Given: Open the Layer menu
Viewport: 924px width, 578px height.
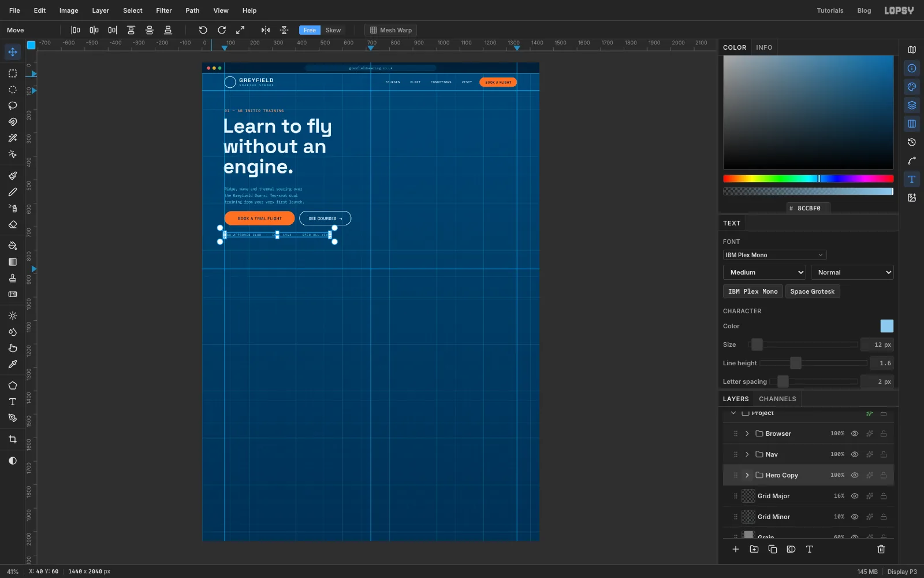Looking at the screenshot, I should pyautogui.click(x=100, y=10).
